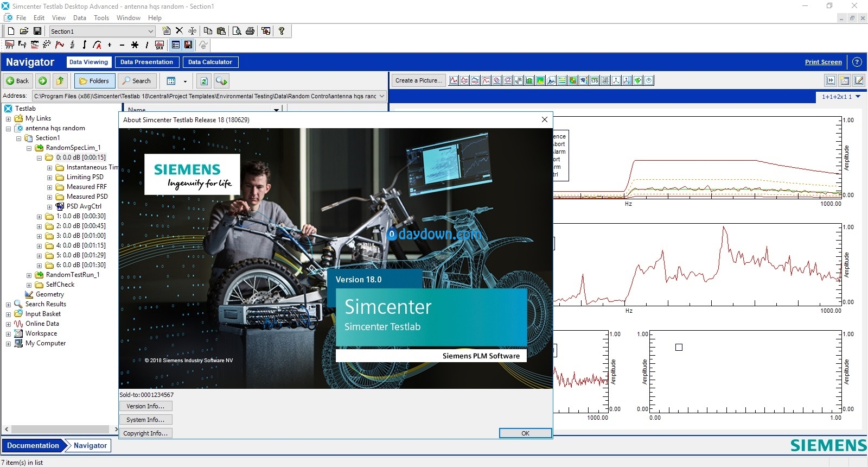Click the Refresh icon in Navigator toolbar
The image size is (868, 467).
click(x=204, y=81)
